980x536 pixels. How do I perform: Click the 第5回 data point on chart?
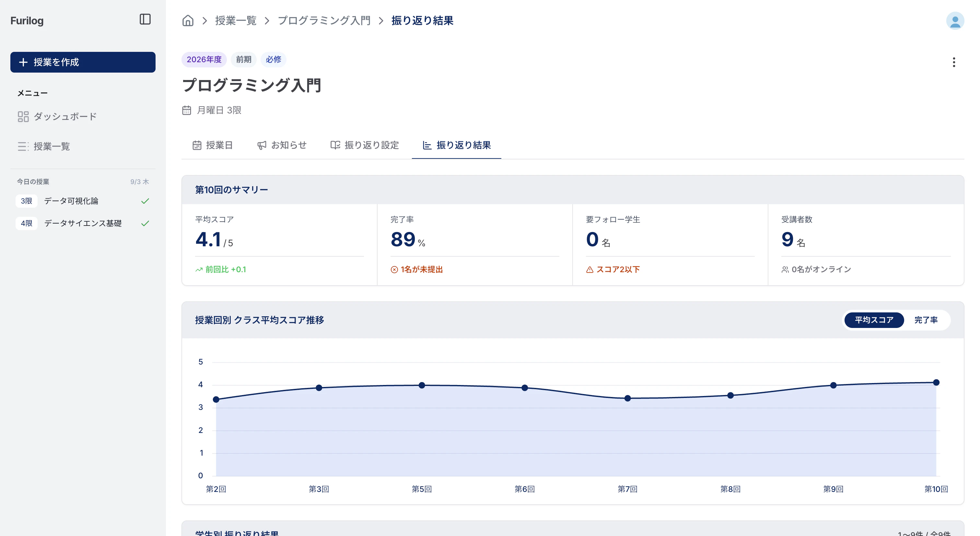tap(422, 385)
